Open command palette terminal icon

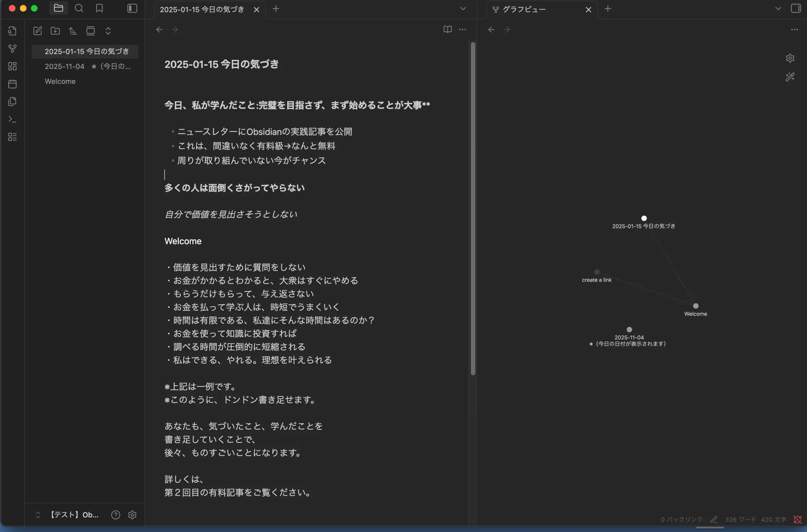(x=12, y=119)
